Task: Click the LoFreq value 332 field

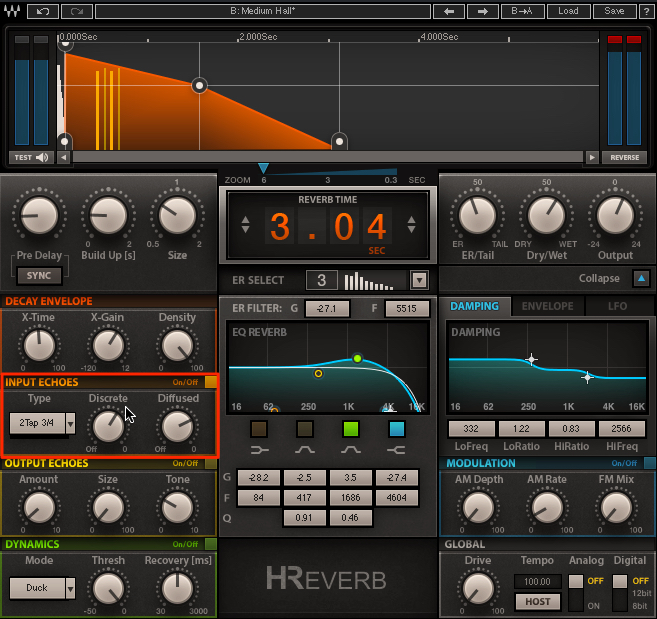Action: [x=471, y=429]
